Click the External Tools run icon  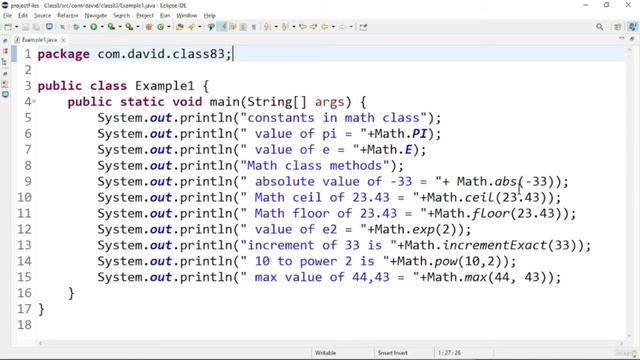point(129,27)
